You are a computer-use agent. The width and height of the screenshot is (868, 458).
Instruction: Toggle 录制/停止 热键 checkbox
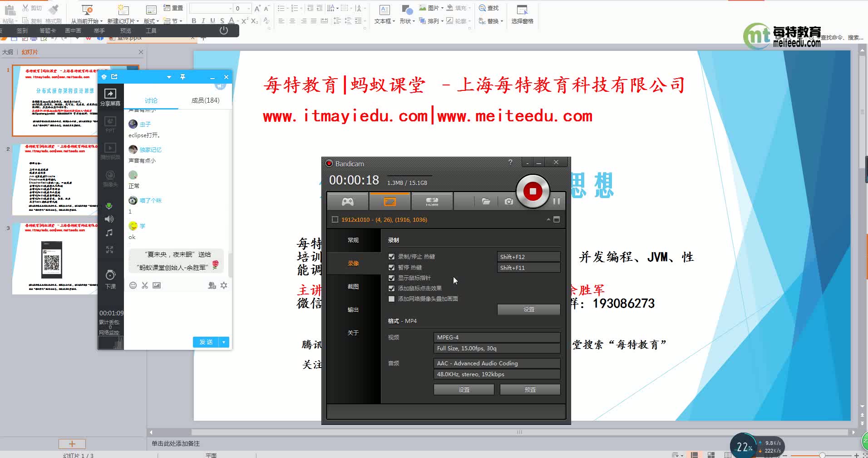pyautogui.click(x=391, y=257)
